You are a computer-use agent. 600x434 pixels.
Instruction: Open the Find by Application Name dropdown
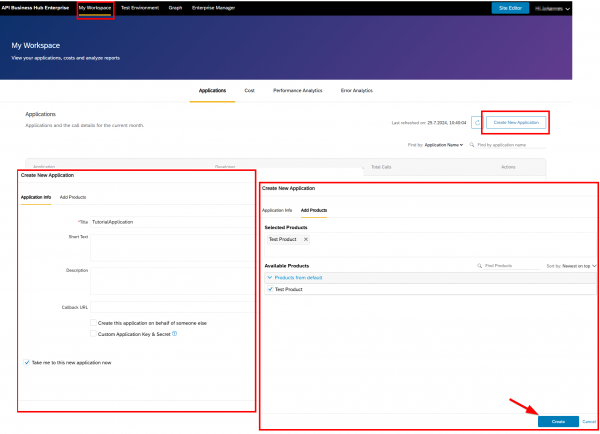444,145
